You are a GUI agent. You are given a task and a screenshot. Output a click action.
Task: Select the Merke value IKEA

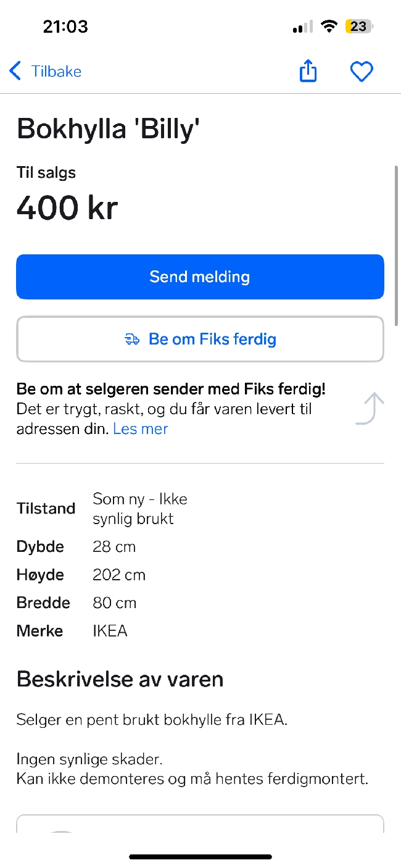coord(110,630)
